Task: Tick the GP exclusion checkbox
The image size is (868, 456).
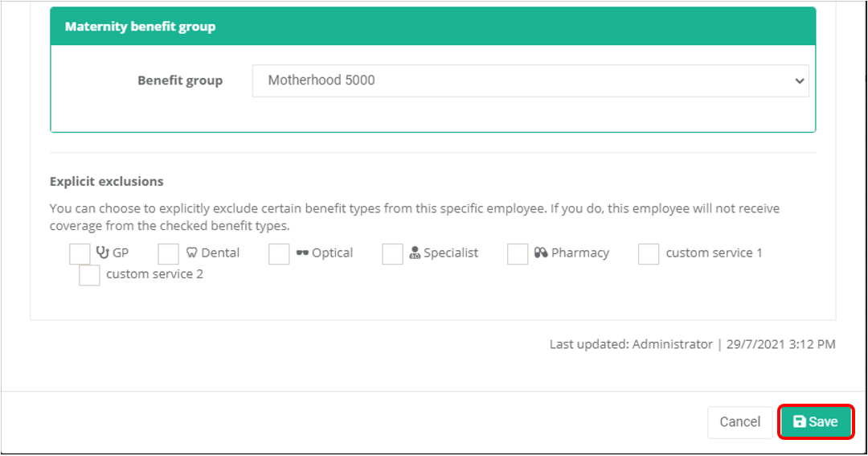Action: tap(80, 253)
